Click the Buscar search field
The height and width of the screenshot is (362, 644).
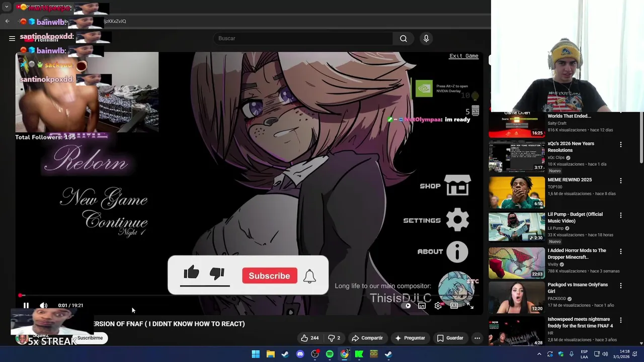click(303, 38)
